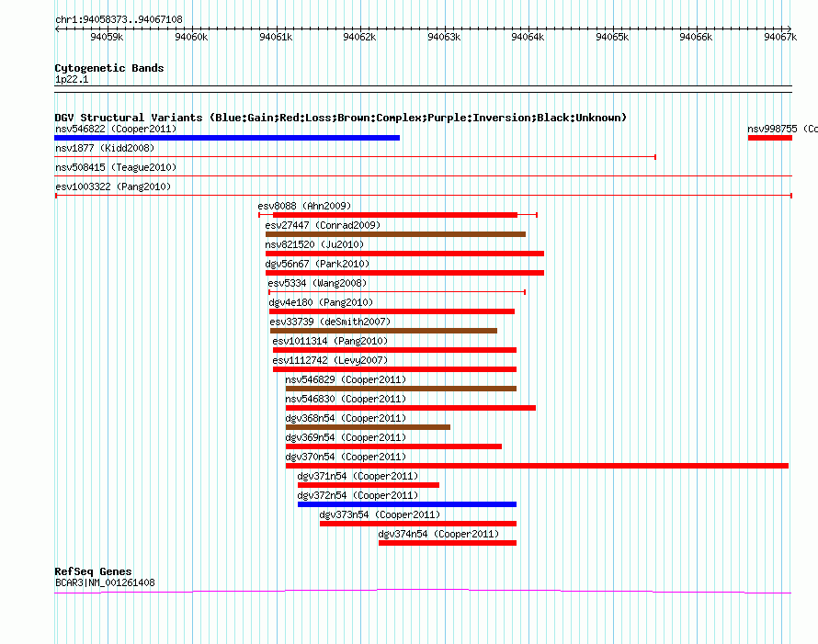
Task: Click the Cytogenetic Bands track title
Action: (x=109, y=68)
